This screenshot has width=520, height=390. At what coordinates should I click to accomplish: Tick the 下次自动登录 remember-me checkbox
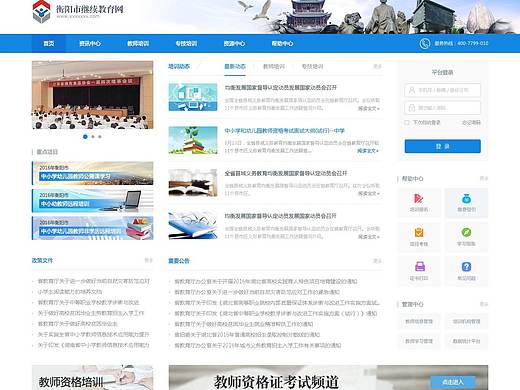[406, 122]
